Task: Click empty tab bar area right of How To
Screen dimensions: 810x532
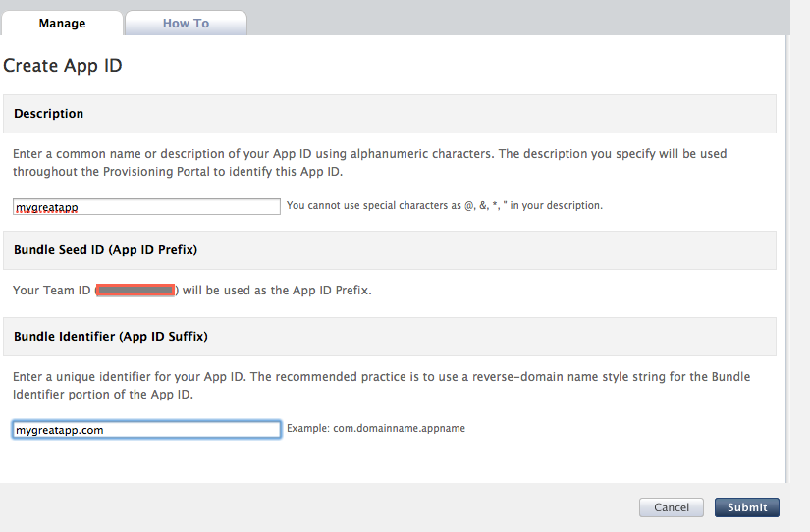Action: [511, 20]
